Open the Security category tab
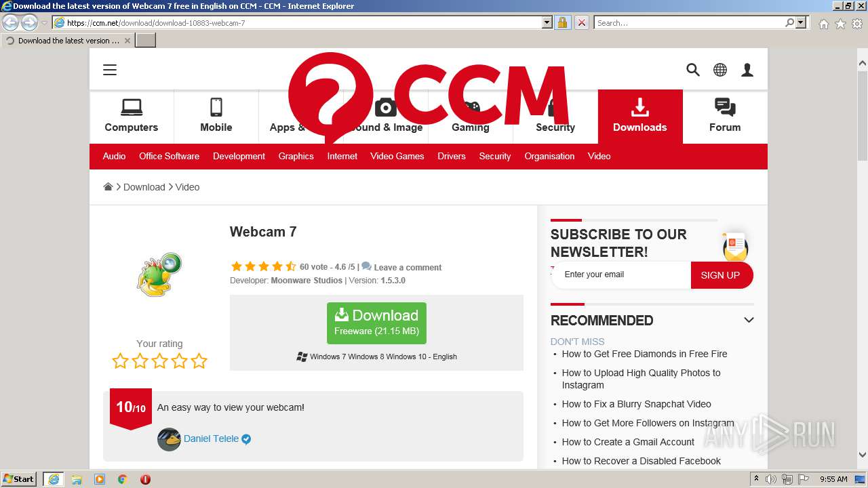The width and height of the screenshot is (868, 488). [555, 117]
